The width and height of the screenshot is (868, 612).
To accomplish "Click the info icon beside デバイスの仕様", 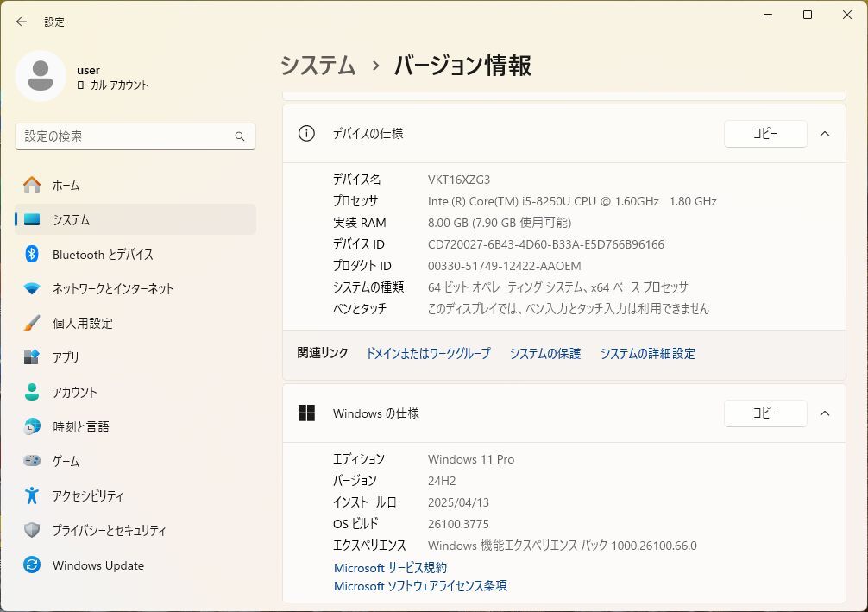I will (x=306, y=134).
